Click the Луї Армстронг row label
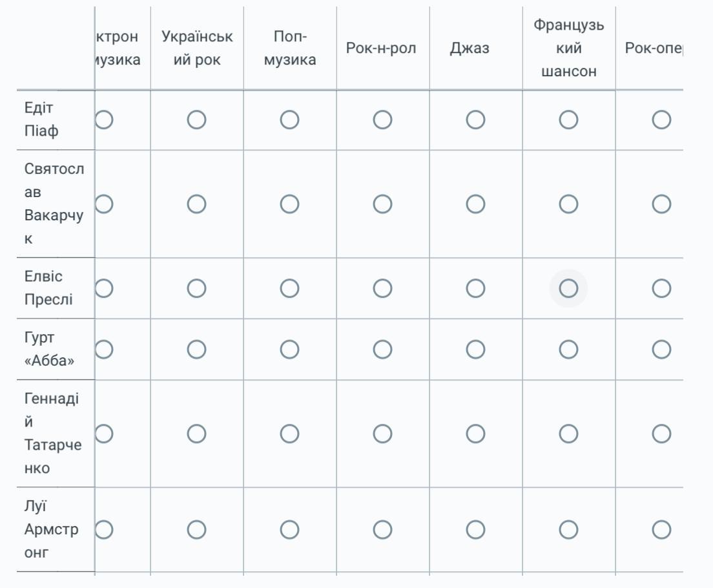The image size is (713, 588). click(x=52, y=529)
